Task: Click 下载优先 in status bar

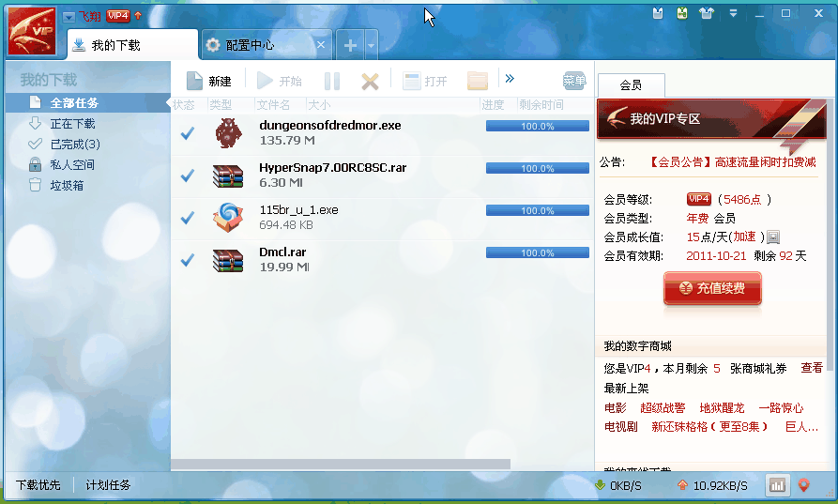Action: click(38, 485)
